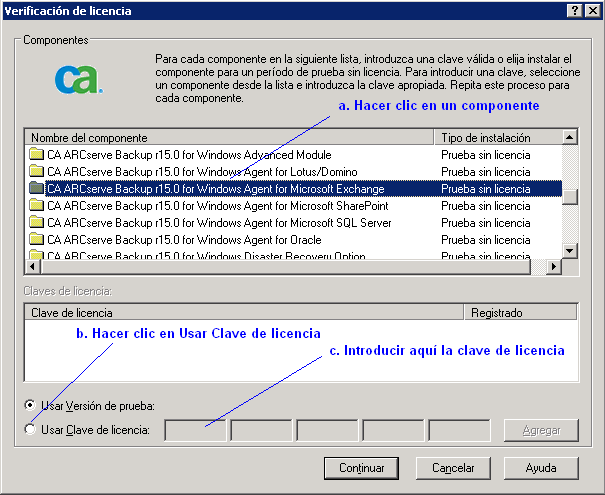Screen dimensions: 605x495
Task: Click fourth license key input box
Action: 393,430
